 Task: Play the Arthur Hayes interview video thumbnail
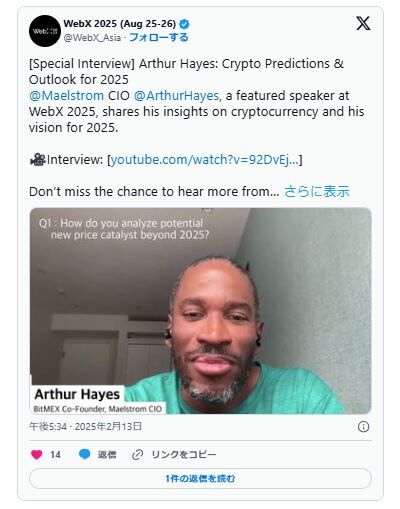[200, 311]
